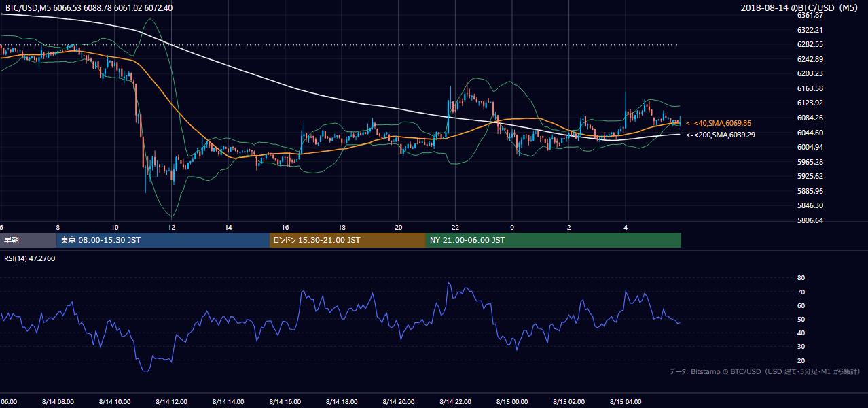Click price axis value 6203.23
The width and height of the screenshot is (868, 408).
810,73
